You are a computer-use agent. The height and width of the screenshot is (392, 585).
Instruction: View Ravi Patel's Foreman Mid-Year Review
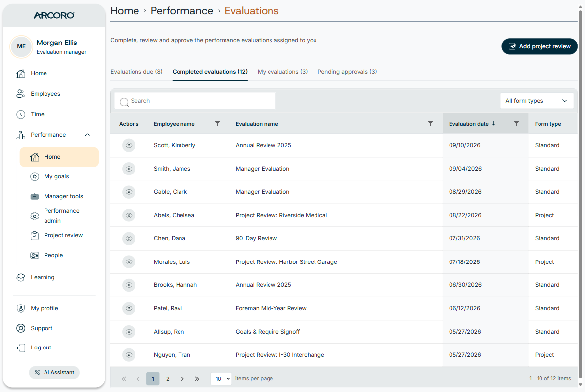pyautogui.click(x=129, y=308)
